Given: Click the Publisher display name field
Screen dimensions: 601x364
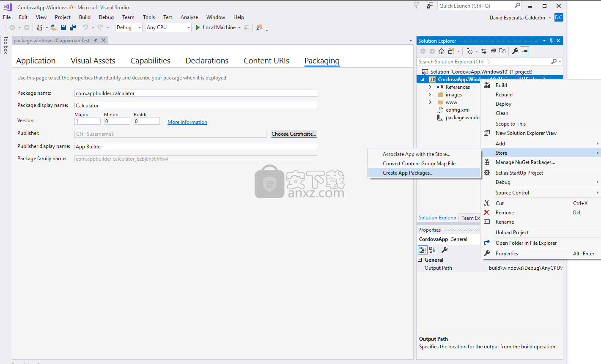Looking at the screenshot, I should point(196,147).
